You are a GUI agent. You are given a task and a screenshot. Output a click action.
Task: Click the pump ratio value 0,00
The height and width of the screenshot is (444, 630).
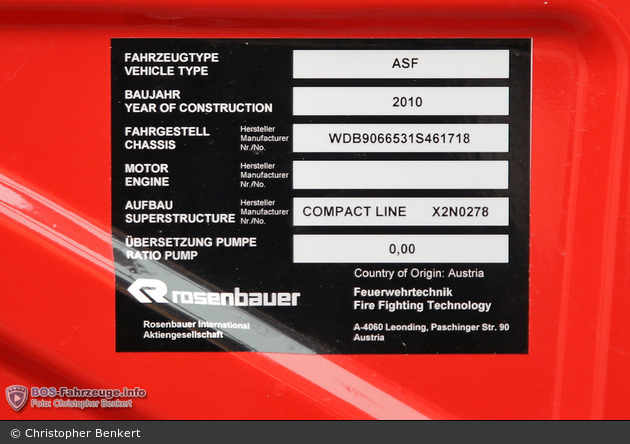pos(402,249)
